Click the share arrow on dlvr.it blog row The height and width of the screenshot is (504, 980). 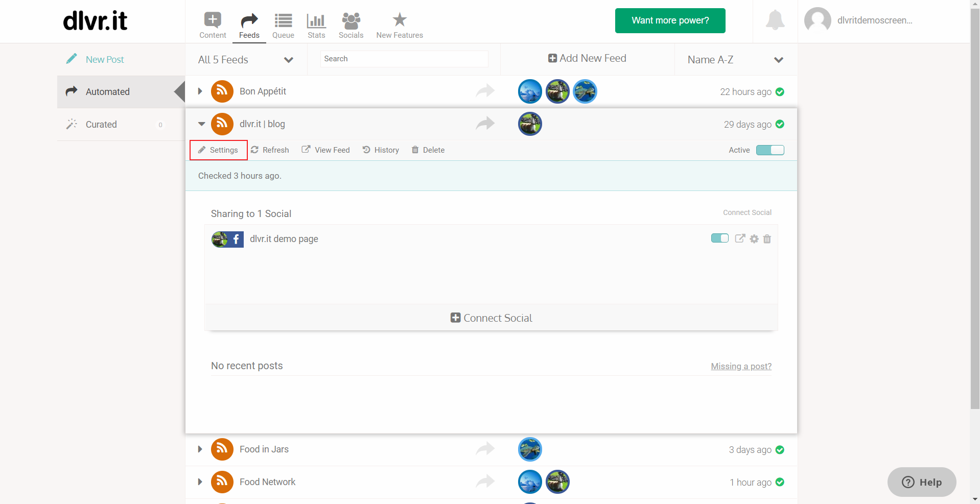tap(485, 124)
